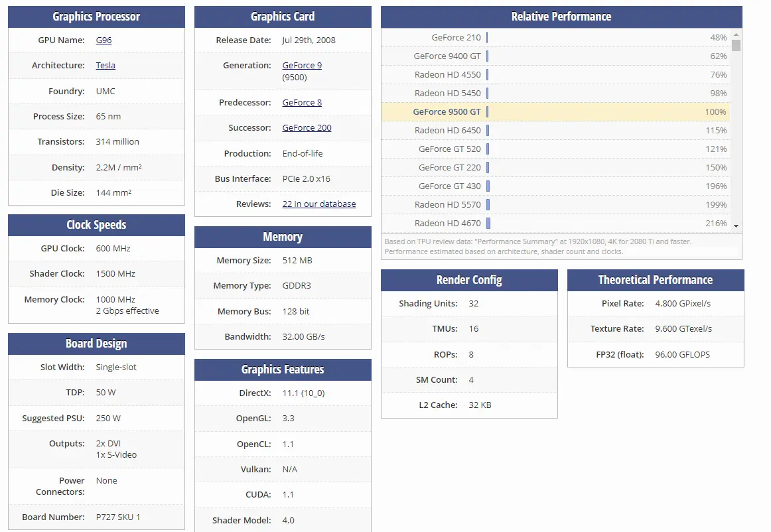Click the 'GDDR3' memory type value

(297, 286)
